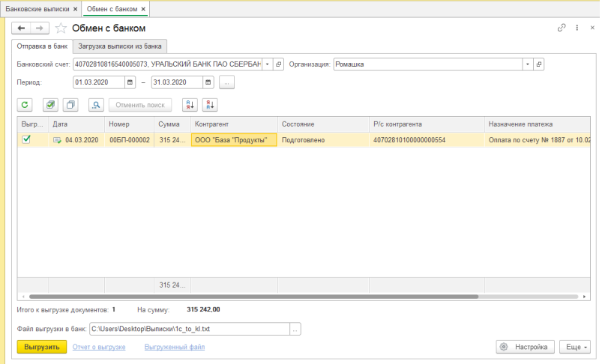Viewport: 602px width, 364px height.
Task: Add page to favorites with star icon
Action: (x=61, y=28)
